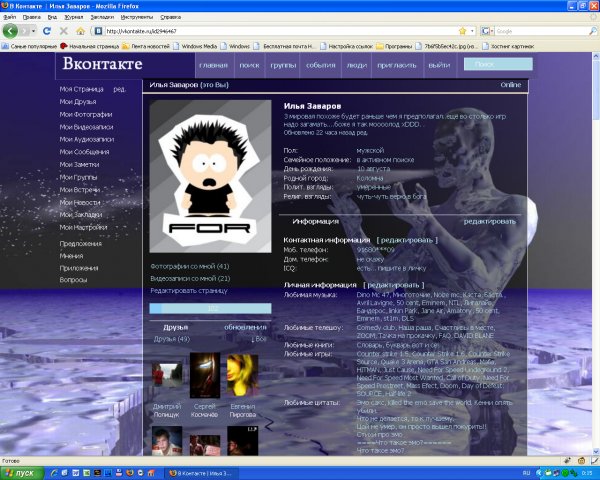Viewport: 600px width, 480px height.
Task: Click обновления in the Друзья block
Action: [x=245, y=328]
